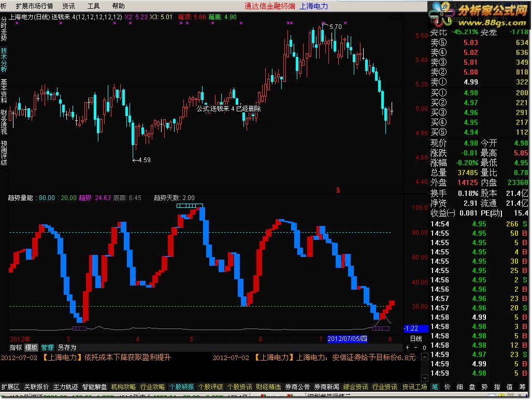The width and height of the screenshot is (532, 400).
Task: Open the 工具 menu
Action: tap(93, 6)
